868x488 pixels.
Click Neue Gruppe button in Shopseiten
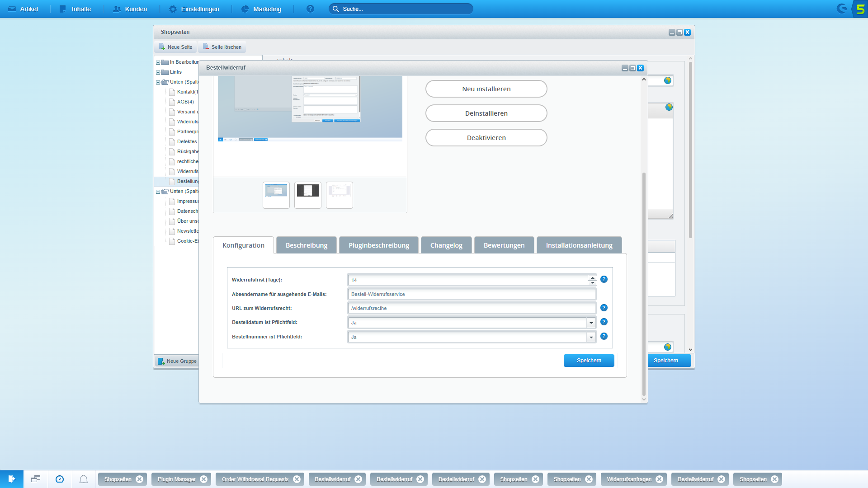click(177, 361)
